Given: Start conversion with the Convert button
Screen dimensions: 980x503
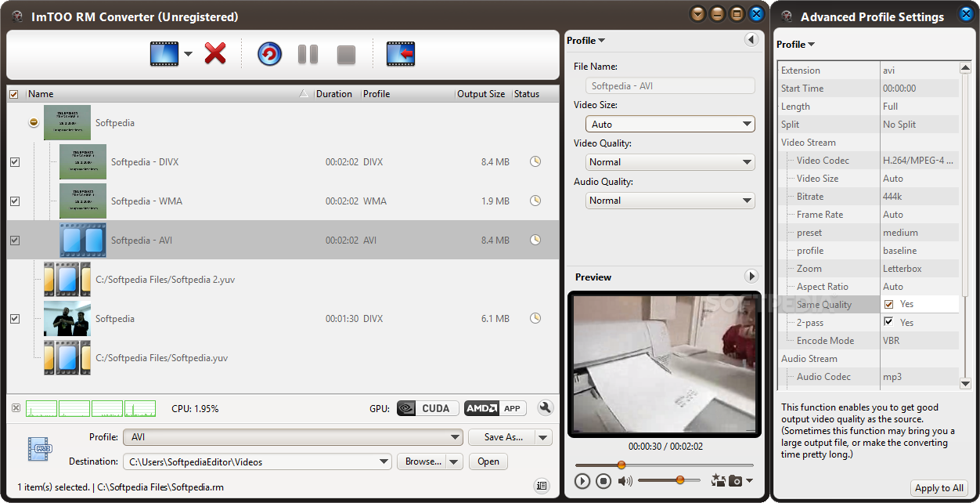Looking at the screenshot, I should tap(269, 54).
